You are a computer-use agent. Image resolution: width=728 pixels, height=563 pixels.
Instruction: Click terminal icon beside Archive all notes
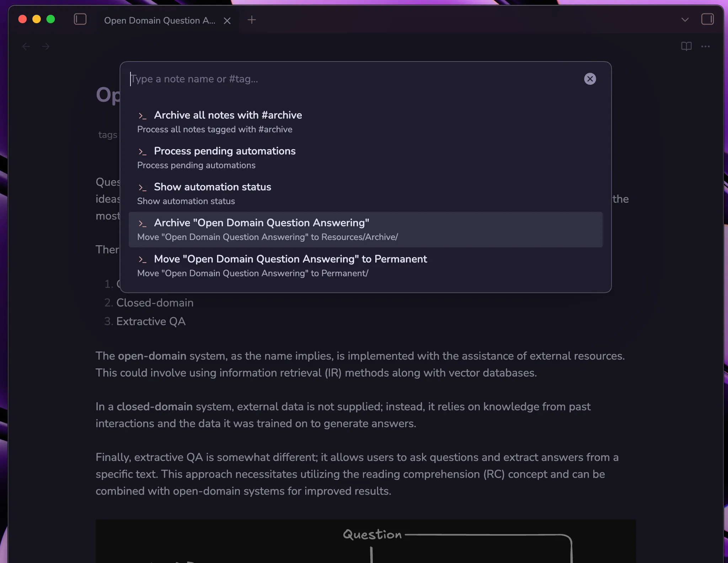(143, 116)
